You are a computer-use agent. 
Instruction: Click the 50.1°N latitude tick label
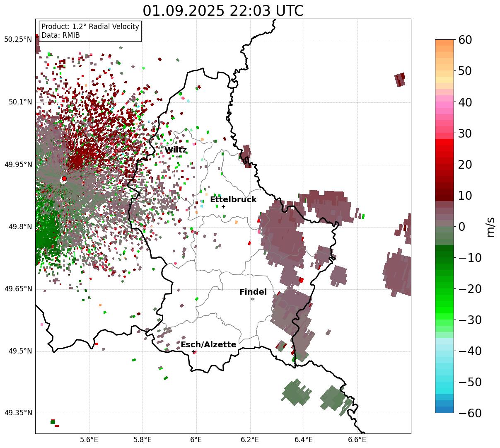point(20,102)
